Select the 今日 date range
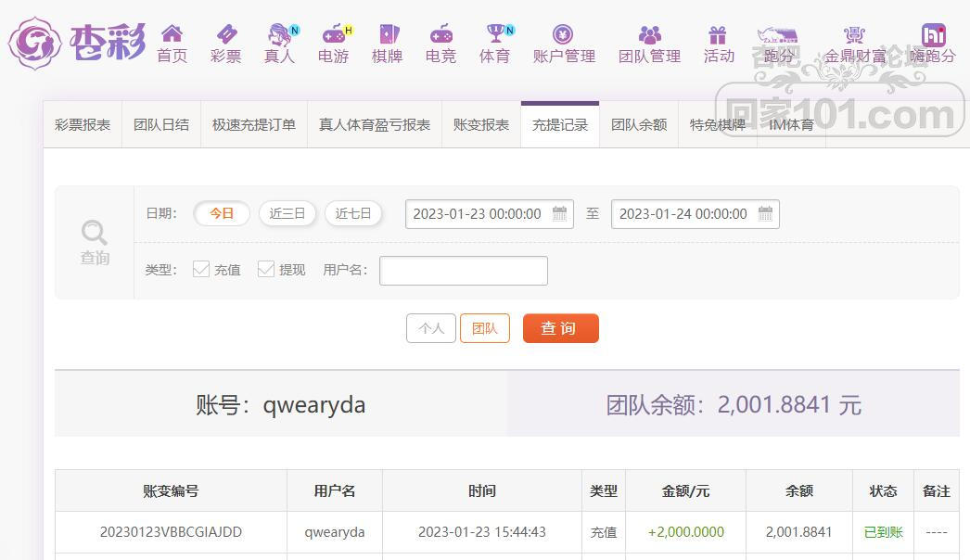Viewport: 970px width, 560px height. click(222, 213)
